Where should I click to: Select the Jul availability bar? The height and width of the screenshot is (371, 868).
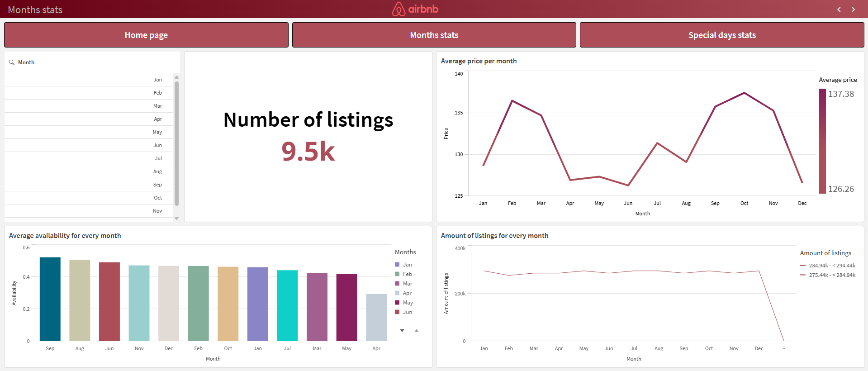click(x=287, y=306)
